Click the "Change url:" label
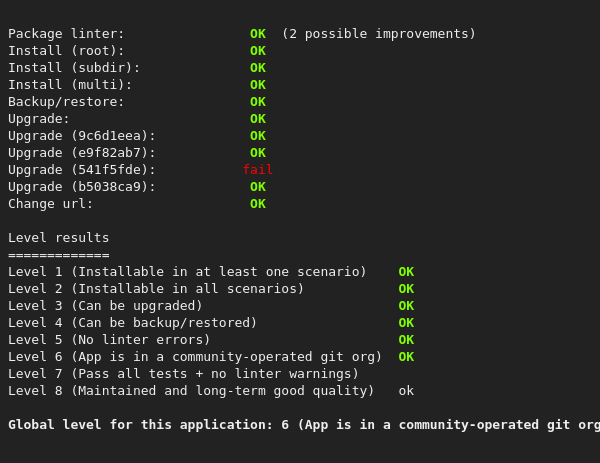 point(51,204)
